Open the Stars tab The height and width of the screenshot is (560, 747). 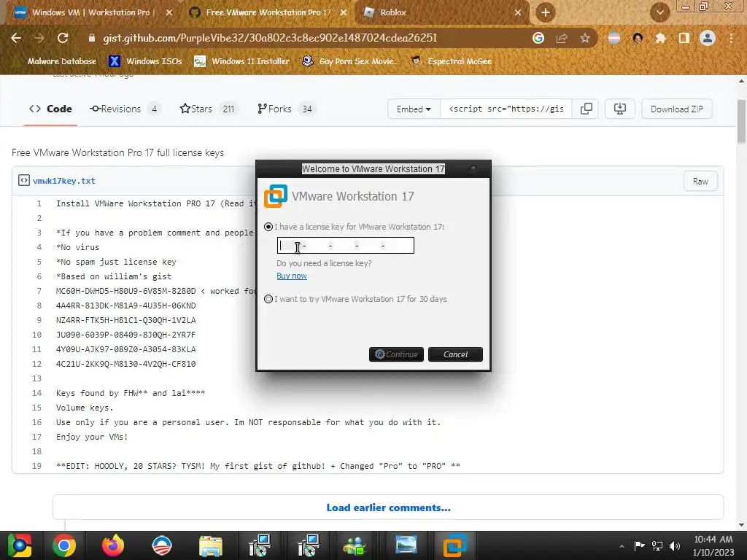(209, 109)
